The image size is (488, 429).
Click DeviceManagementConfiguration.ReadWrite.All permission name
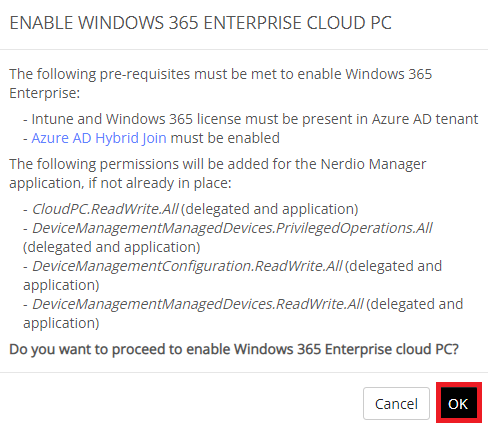tap(187, 266)
